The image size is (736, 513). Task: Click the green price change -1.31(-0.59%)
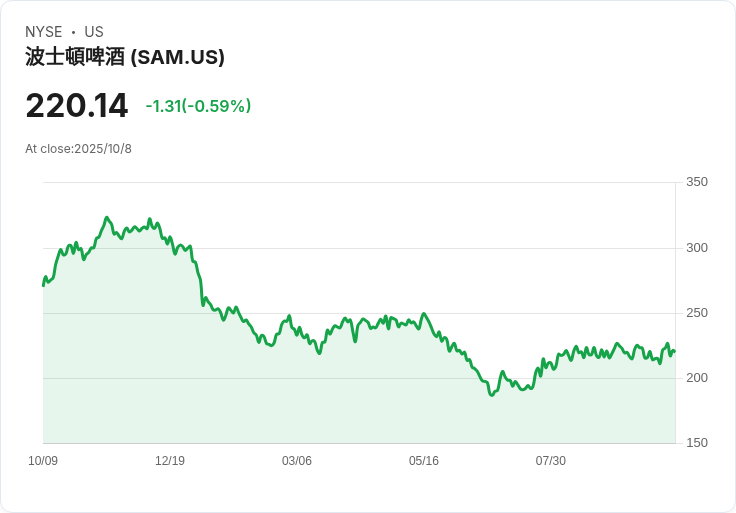[198, 106]
